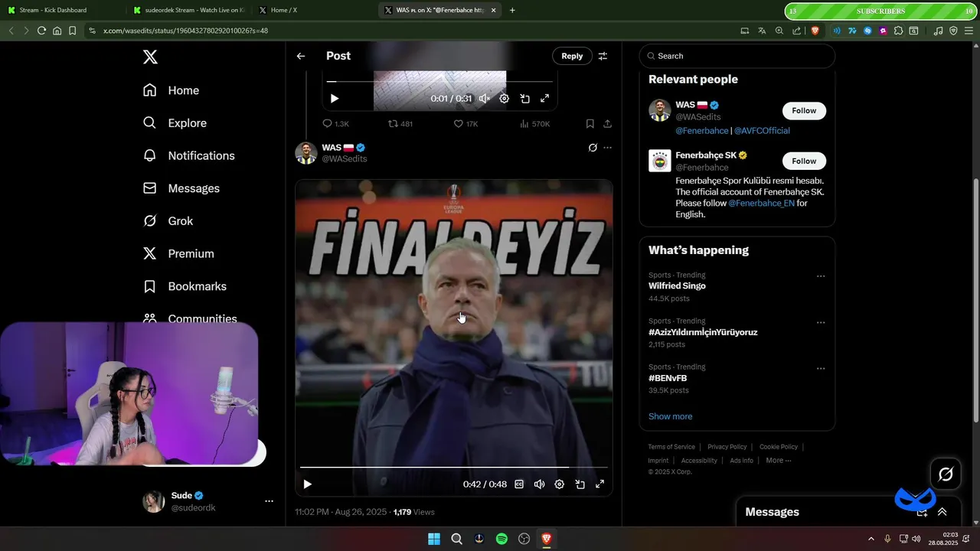Go back with the Post arrow
The height and width of the screenshot is (551, 980).
click(301, 56)
